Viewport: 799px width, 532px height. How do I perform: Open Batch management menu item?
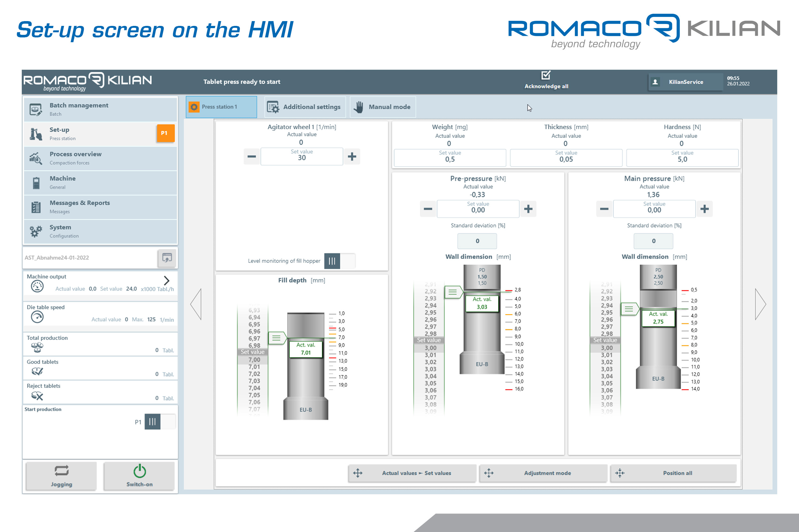coord(100,109)
